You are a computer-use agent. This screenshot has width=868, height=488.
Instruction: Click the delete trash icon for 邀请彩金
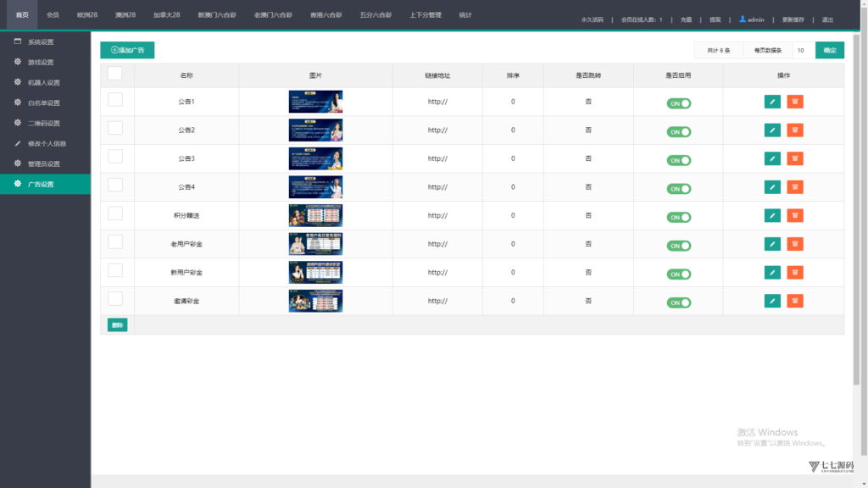click(795, 301)
